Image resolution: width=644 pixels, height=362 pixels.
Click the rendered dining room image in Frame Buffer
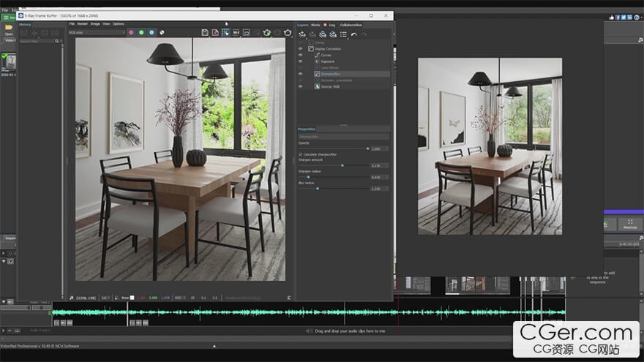180,159
